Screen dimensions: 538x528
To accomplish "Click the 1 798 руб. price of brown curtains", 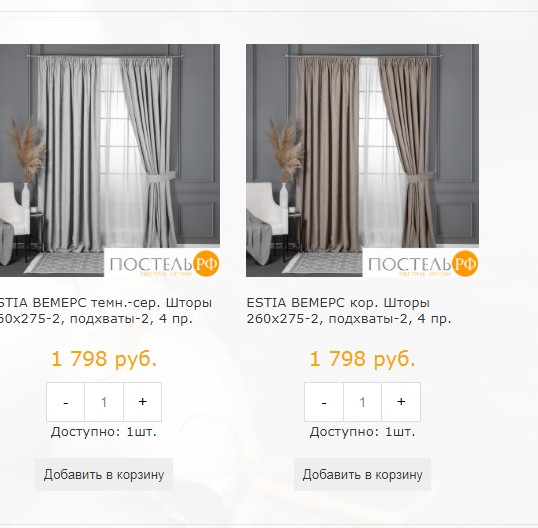I will tap(362, 359).
